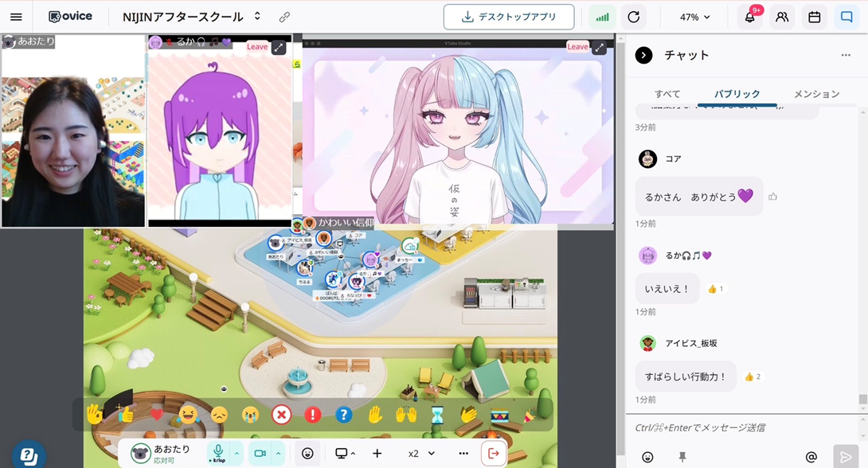Screen dimensions: 868x468
Task: Toggle the emoji reactions bar button
Action: tap(307, 453)
